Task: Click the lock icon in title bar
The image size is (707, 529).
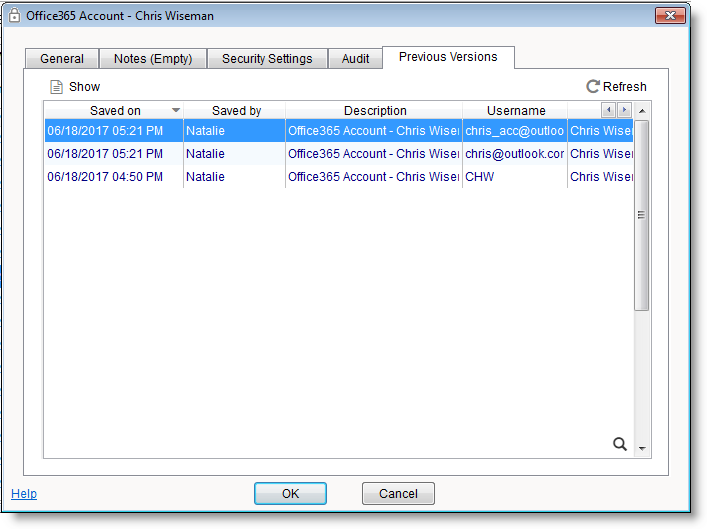Action: point(14,16)
